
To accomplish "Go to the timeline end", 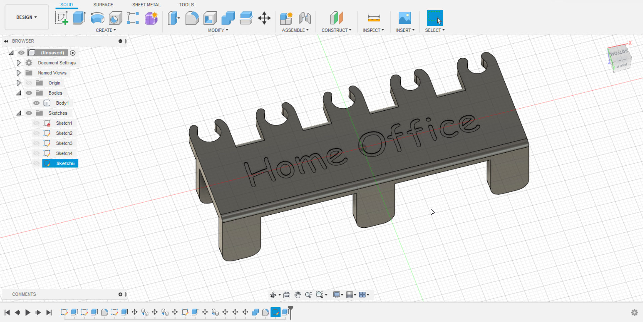I will [49, 313].
